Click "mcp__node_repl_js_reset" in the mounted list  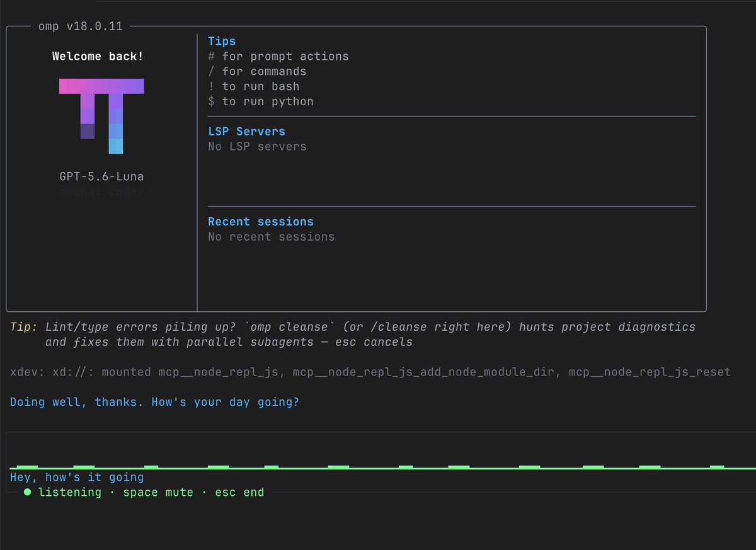pyautogui.click(x=650, y=372)
